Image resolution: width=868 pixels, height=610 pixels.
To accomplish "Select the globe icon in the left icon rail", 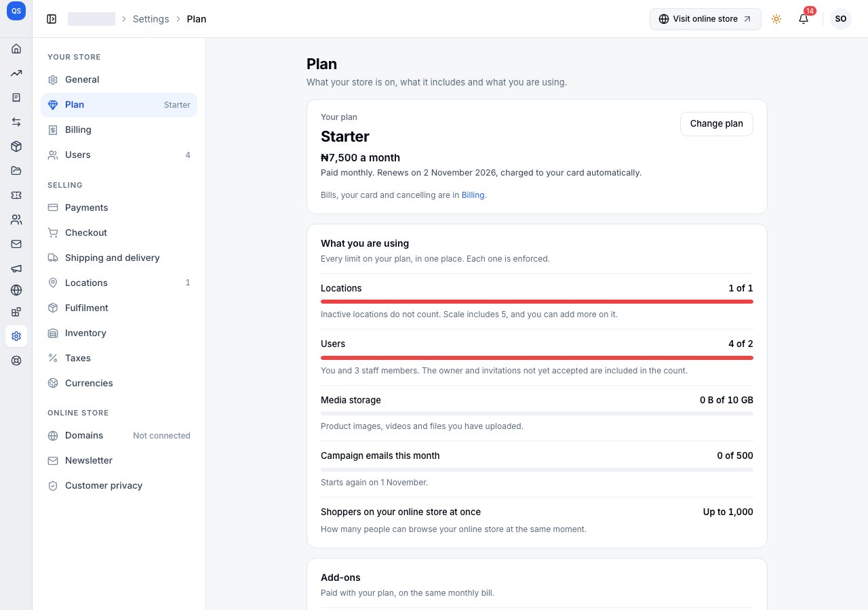I will click(16, 290).
